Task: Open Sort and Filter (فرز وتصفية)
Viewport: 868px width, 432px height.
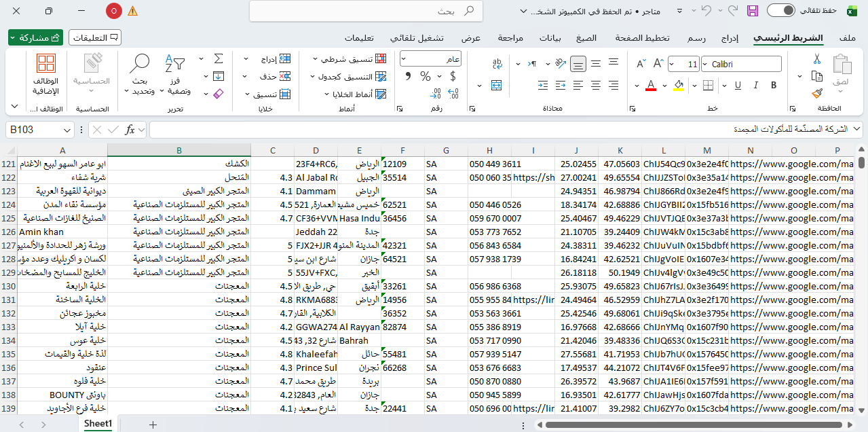Action: (x=176, y=75)
